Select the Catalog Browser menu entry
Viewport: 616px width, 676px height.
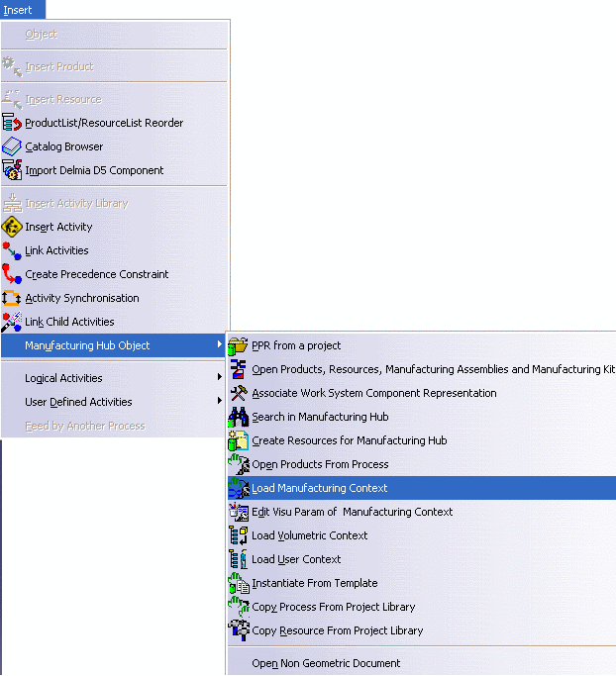(x=114, y=146)
